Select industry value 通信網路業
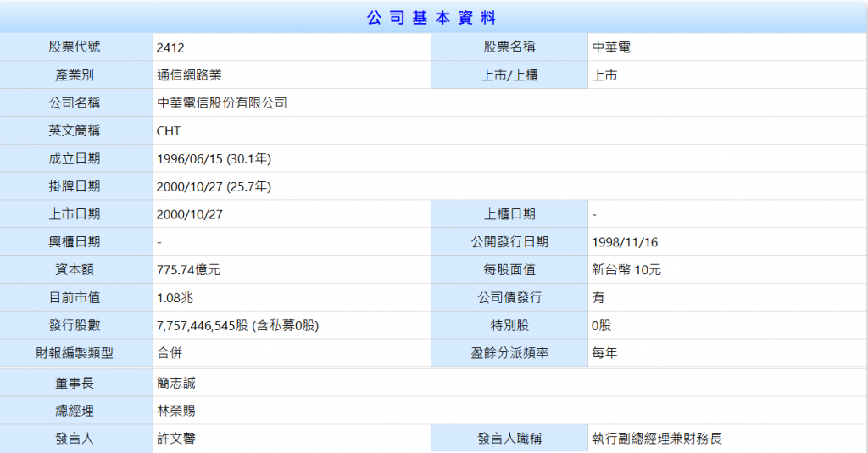Image resolution: width=868 pixels, height=453 pixels. [189, 75]
